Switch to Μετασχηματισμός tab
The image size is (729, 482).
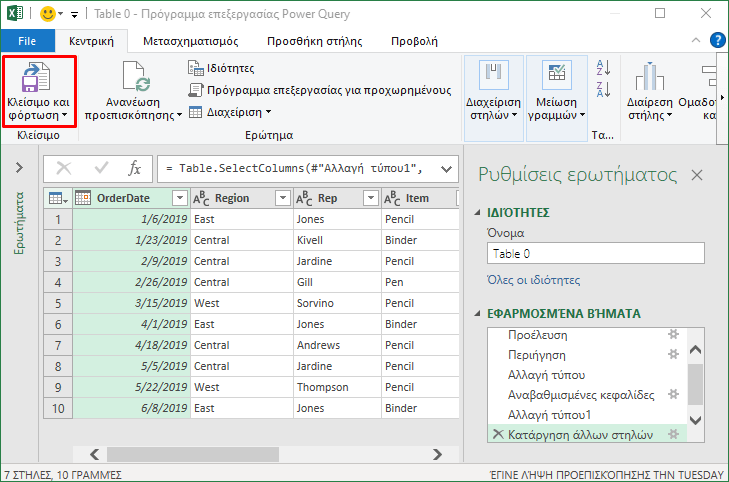(190, 41)
